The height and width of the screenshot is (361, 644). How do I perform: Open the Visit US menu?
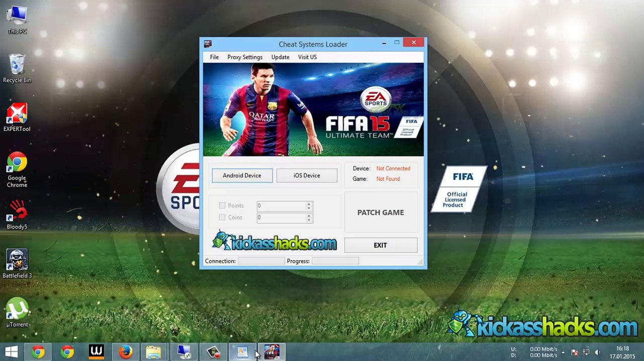click(307, 57)
